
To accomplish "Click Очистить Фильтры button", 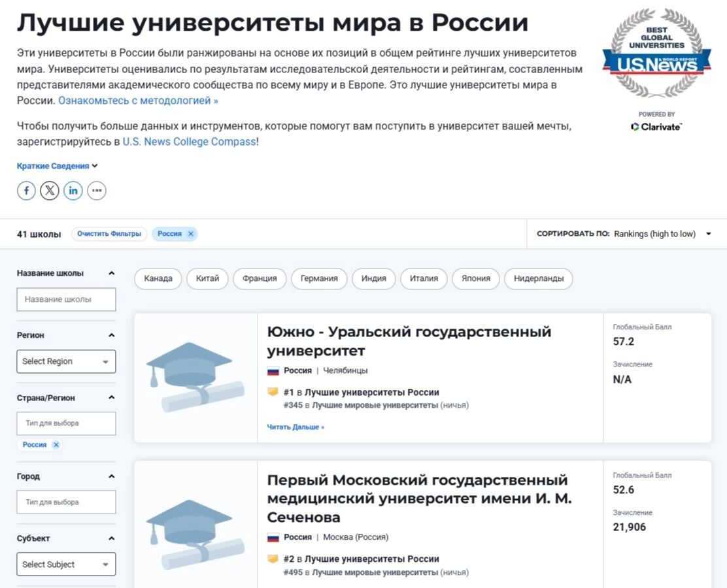I will (x=109, y=234).
